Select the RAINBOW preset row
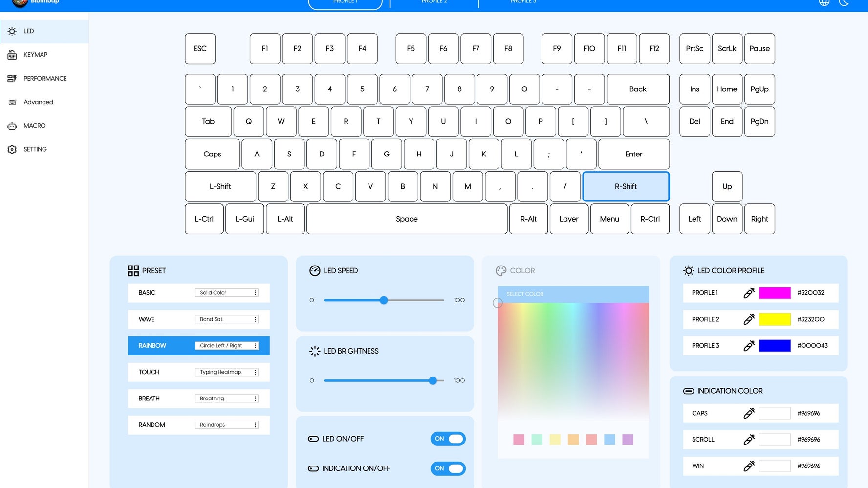 198,346
